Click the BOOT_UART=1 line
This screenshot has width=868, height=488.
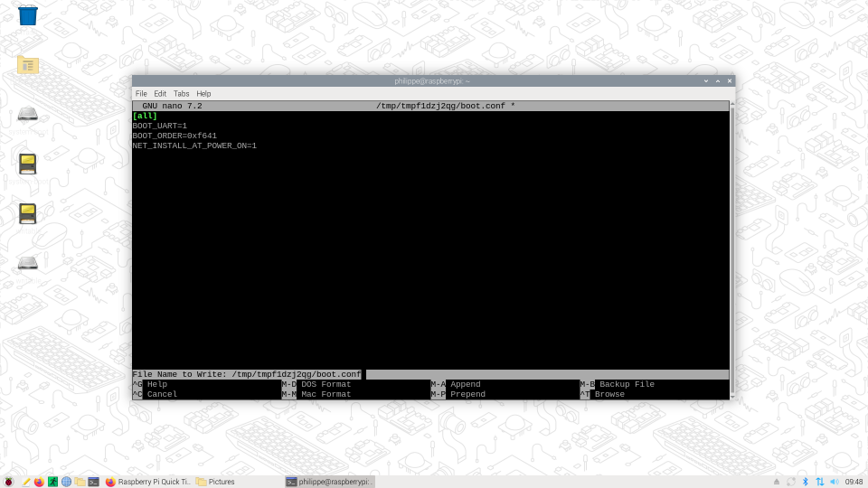[x=160, y=126]
